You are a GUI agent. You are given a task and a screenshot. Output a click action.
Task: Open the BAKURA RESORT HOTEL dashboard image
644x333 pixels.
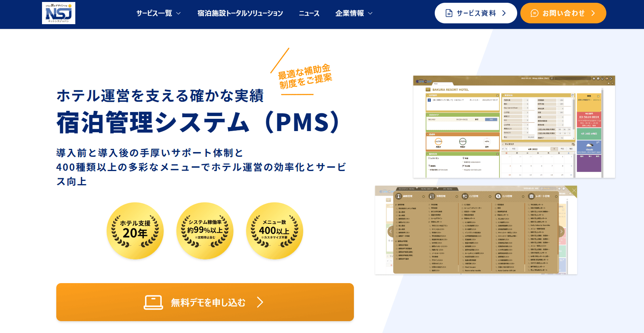tap(514, 127)
